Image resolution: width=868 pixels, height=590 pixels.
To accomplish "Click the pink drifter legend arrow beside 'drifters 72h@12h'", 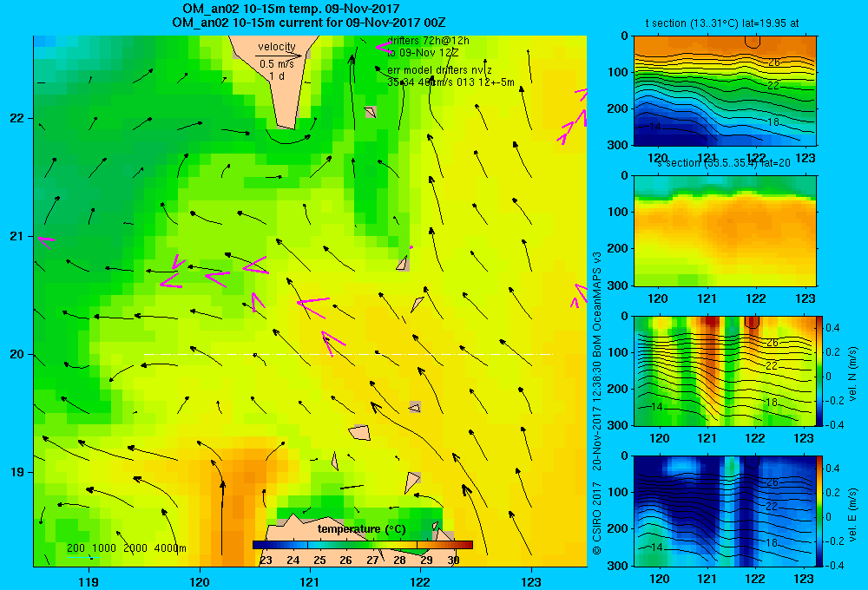I will pos(384,47).
